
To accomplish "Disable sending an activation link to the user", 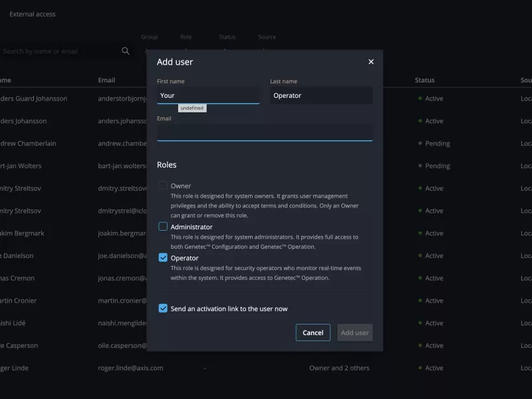I will click(162, 308).
